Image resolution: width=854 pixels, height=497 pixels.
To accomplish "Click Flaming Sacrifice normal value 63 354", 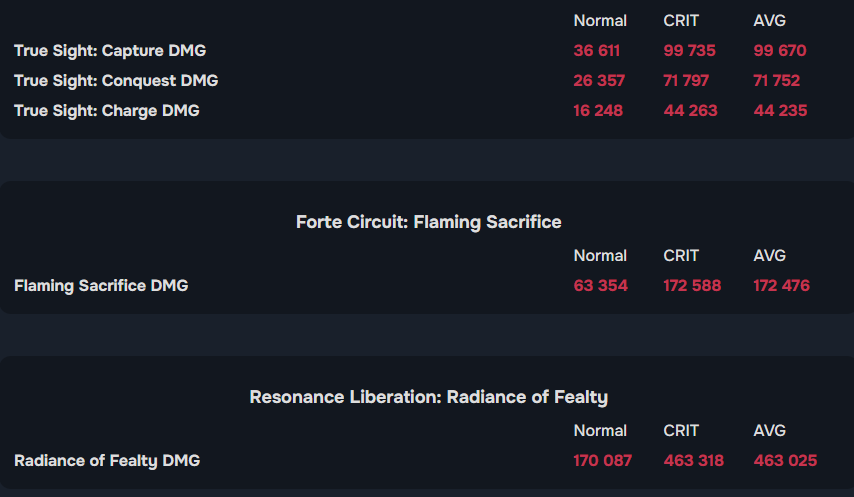I will click(601, 285).
